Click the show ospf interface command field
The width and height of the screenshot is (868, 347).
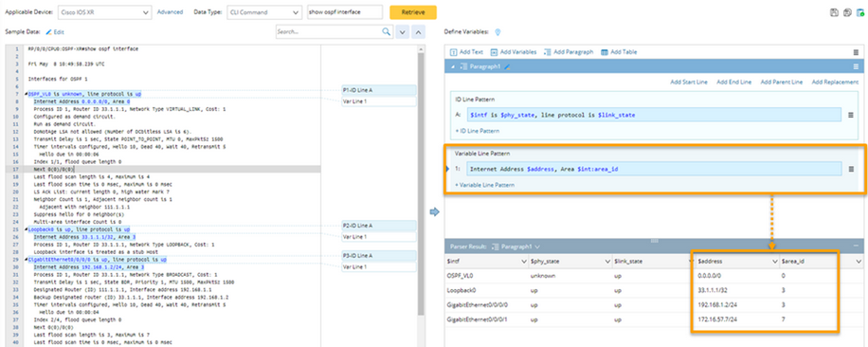tap(345, 12)
